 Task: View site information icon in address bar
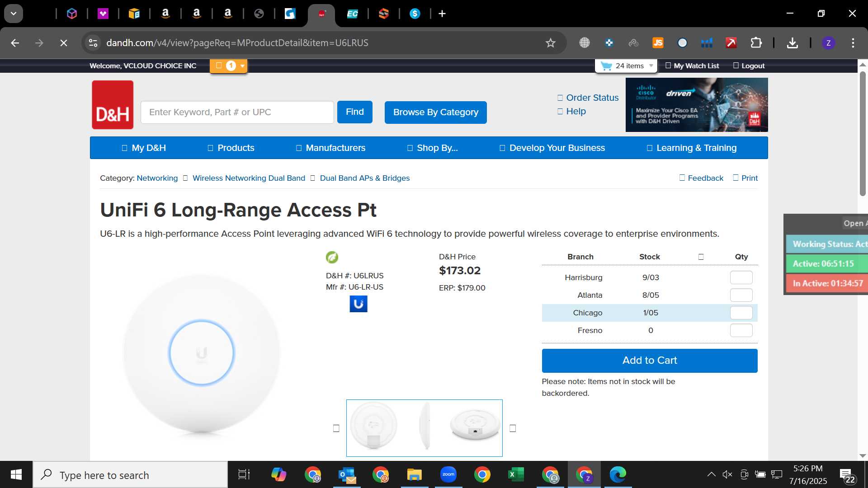tap(93, 43)
